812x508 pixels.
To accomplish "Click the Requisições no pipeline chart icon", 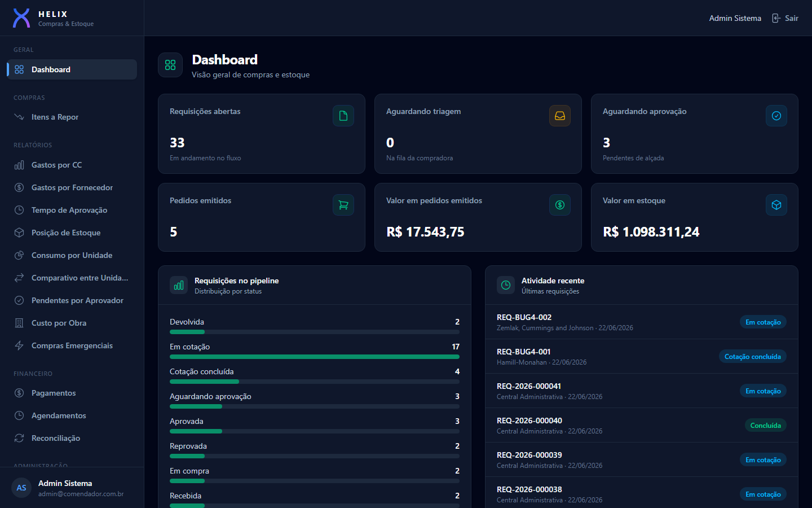I will click(179, 285).
